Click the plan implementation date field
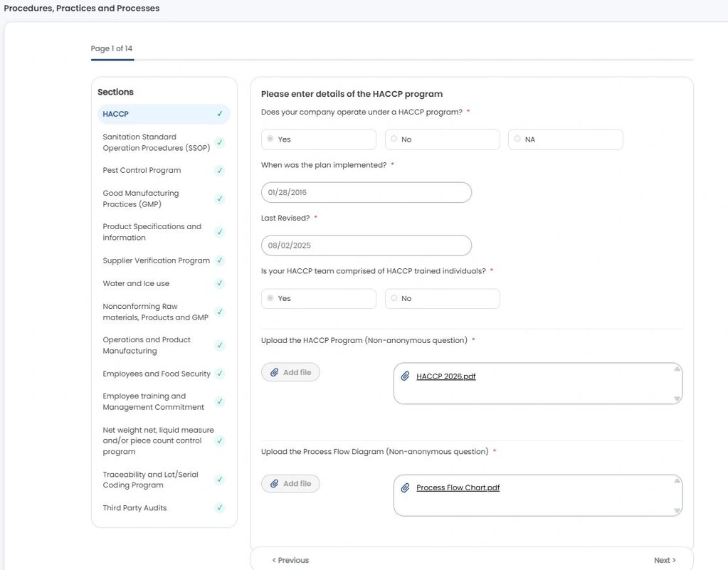Screen dimensions: 728x570 point(365,192)
